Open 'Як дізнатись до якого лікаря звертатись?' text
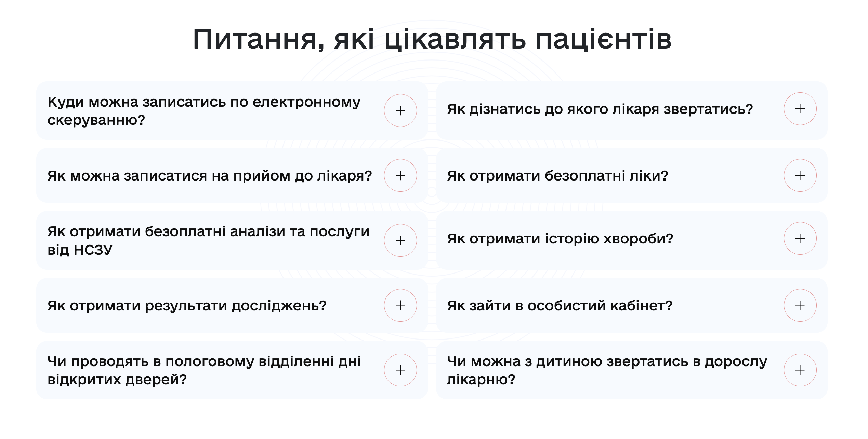 (x=600, y=109)
